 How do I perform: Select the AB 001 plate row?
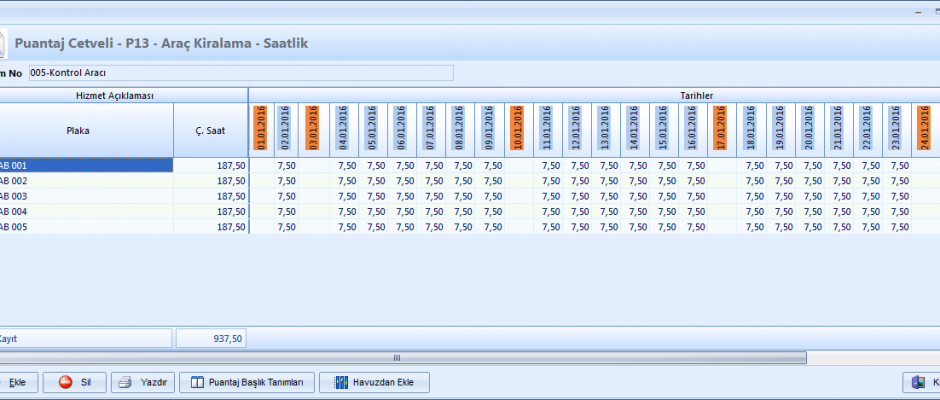(x=86, y=166)
